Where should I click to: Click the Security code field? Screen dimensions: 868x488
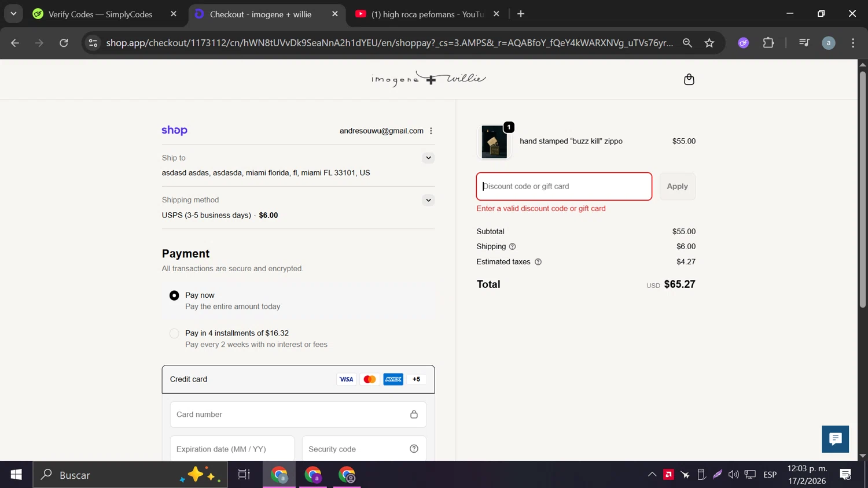[x=364, y=449]
